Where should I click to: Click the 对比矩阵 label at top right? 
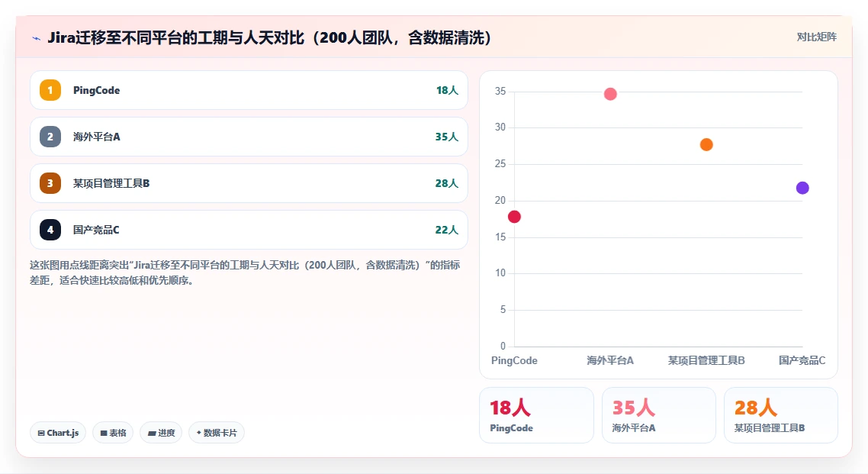(817, 37)
